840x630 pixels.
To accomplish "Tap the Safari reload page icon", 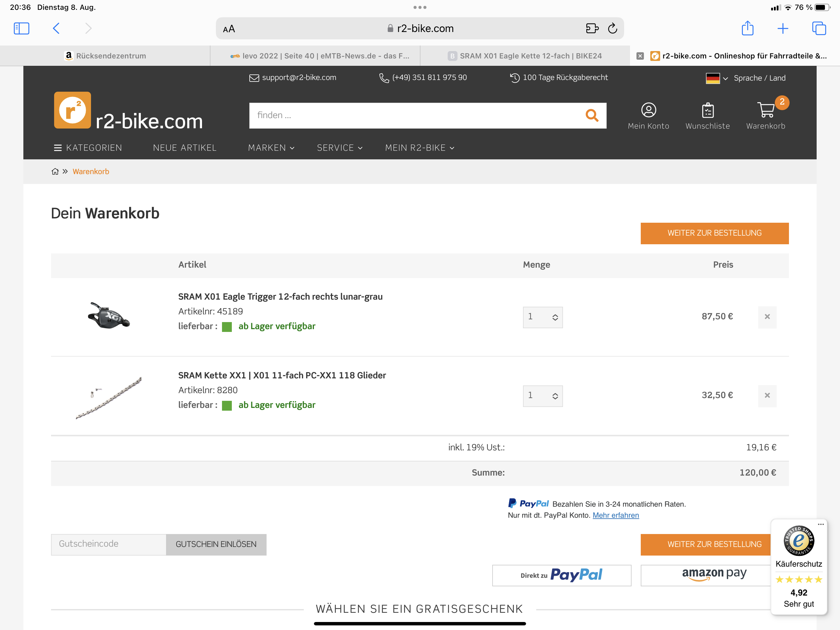I will click(x=612, y=29).
